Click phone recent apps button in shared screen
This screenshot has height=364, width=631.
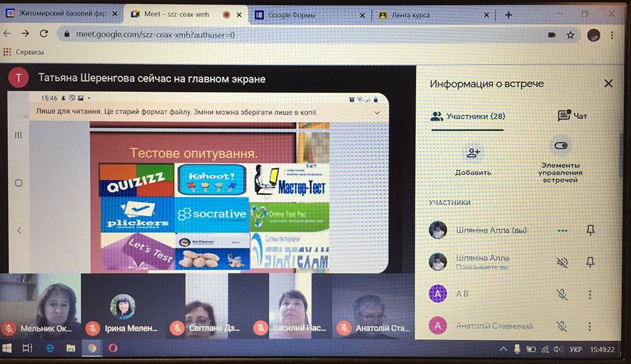tap(18, 135)
